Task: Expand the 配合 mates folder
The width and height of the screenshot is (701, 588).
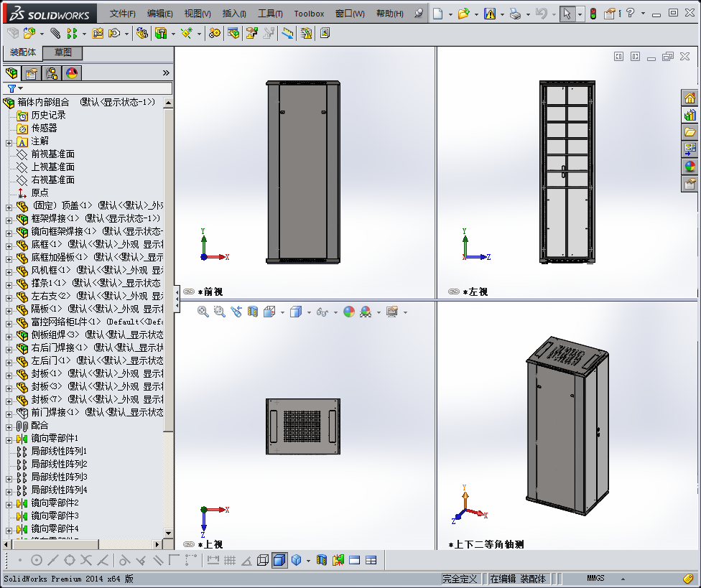Action: [9, 427]
